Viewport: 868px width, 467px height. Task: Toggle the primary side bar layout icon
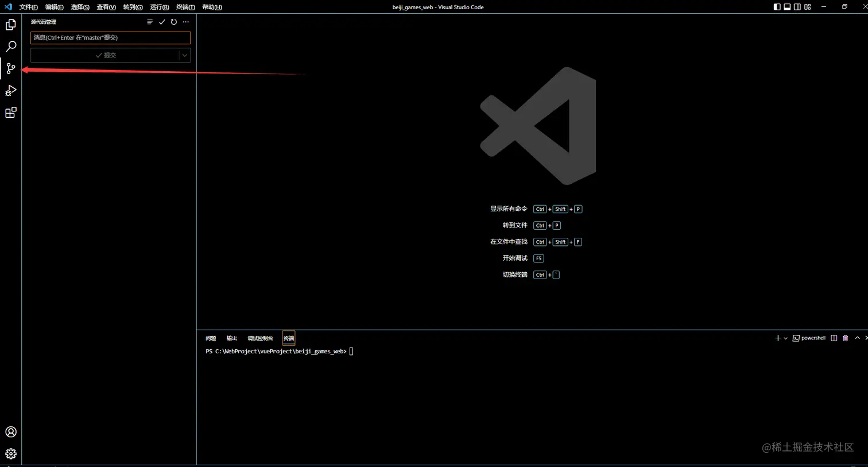point(777,7)
